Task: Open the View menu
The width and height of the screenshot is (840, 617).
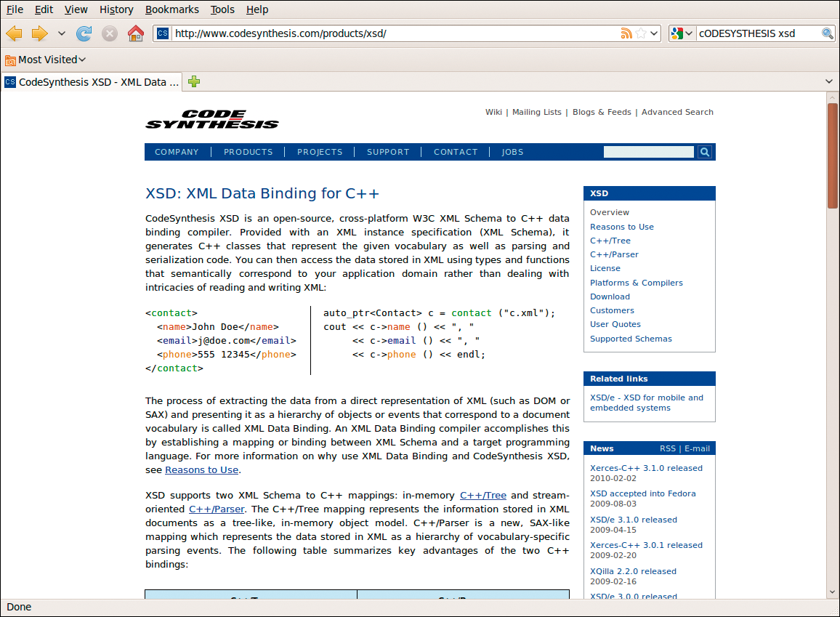Action: [x=76, y=9]
